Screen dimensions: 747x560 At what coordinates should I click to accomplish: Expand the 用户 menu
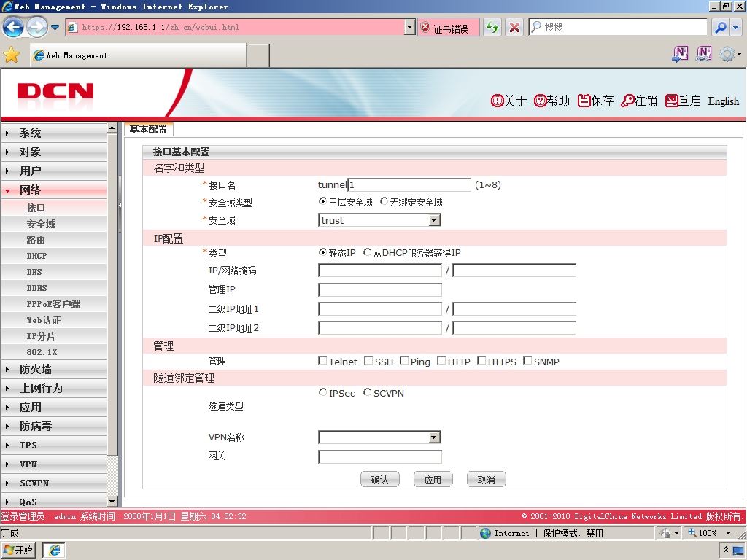click(x=53, y=171)
